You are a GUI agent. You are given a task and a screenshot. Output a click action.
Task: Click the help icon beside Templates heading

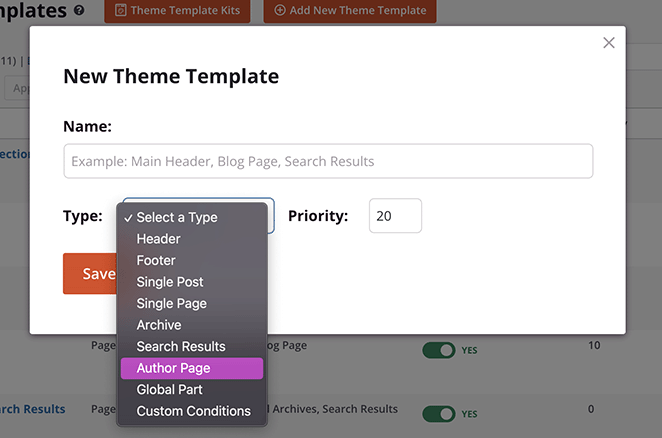click(79, 11)
